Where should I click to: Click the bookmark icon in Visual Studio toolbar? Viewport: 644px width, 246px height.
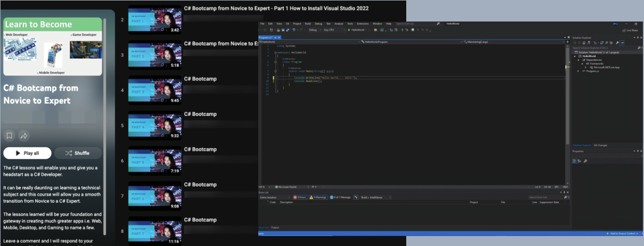point(413,30)
